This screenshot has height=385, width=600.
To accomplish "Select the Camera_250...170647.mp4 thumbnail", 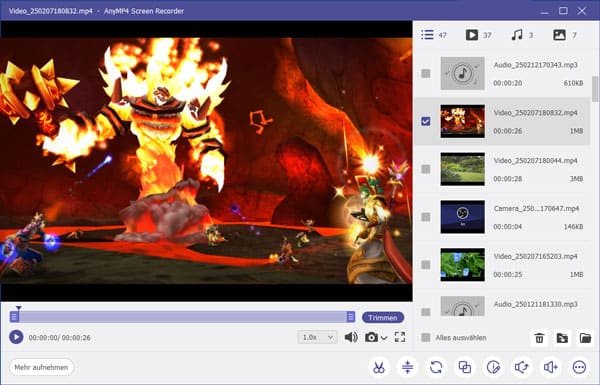I will (462, 217).
